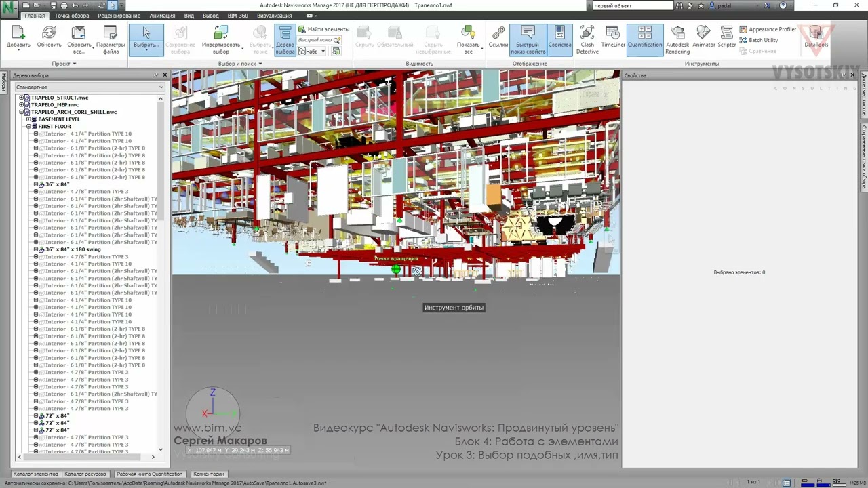Launch Appearance Profiler
The height and width of the screenshot is (488, 868).
pyautogui.click(x=768, y=29)
